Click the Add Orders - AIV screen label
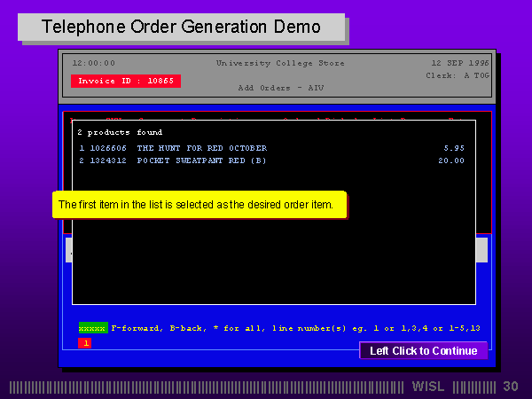The image size is (532, 399). pos(280,88)
